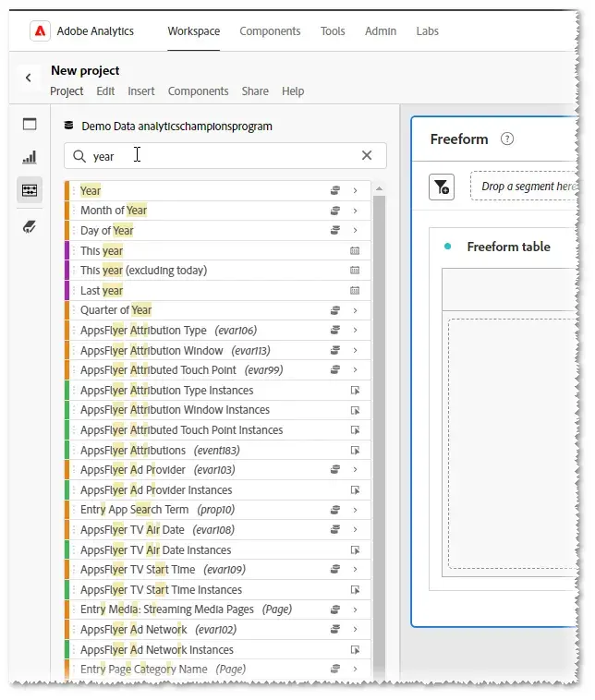
Task: Open the Visualizations bar-chart icon
Action: click(30, 158)
